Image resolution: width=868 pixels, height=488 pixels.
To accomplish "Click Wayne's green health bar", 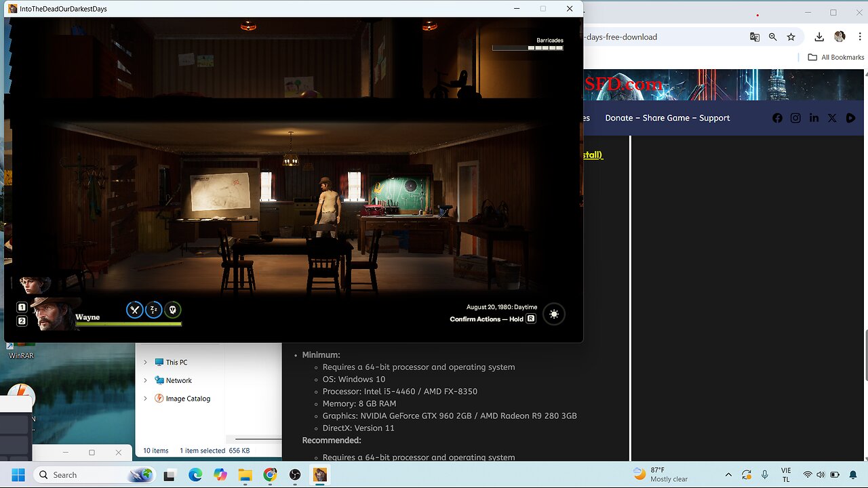I will click(128, 325).
